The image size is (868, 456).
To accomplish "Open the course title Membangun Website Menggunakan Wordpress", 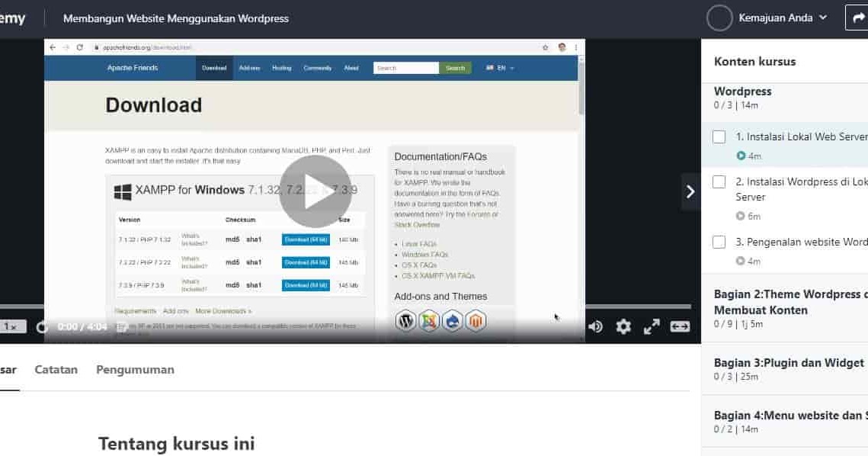I will coord(176,18).
